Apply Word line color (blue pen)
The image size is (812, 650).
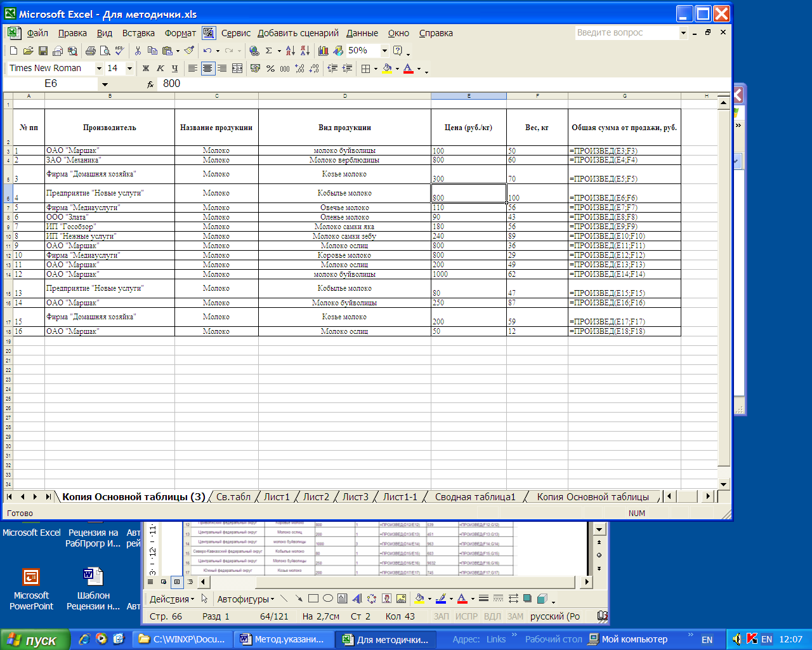pos(441,599)
